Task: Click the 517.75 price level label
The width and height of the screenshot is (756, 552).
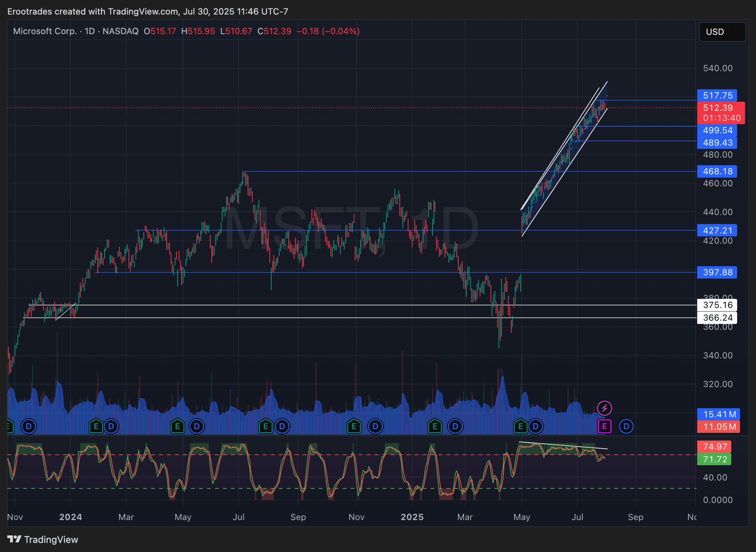Action: tap(717, 95)
